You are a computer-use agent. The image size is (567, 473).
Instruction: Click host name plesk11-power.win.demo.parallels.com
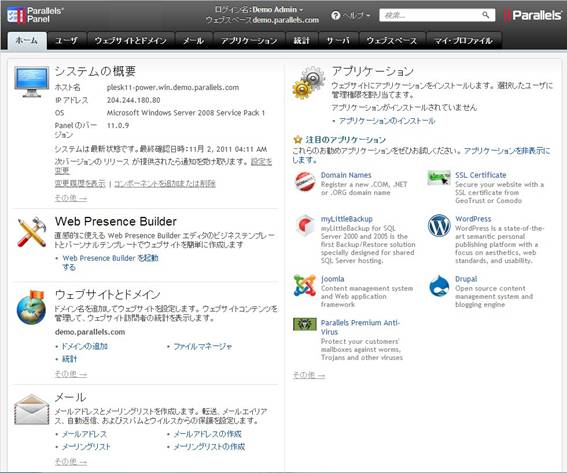[x=173, y=88]
